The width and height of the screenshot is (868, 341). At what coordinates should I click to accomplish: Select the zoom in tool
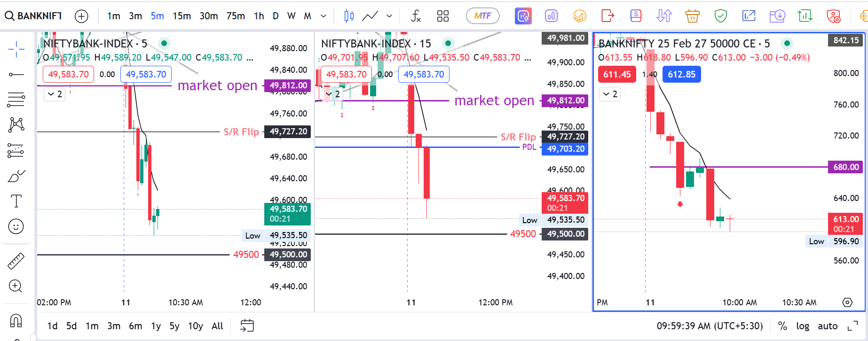16,286
